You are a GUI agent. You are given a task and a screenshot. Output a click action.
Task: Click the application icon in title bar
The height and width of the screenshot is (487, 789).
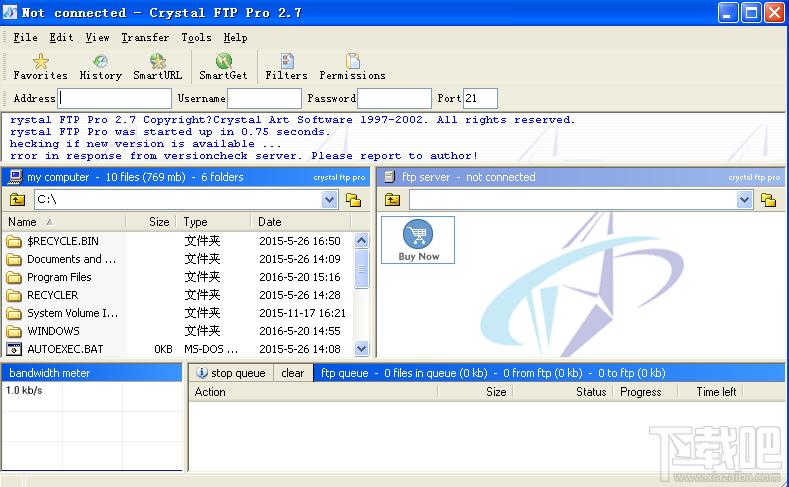click(x=10, y=12)
